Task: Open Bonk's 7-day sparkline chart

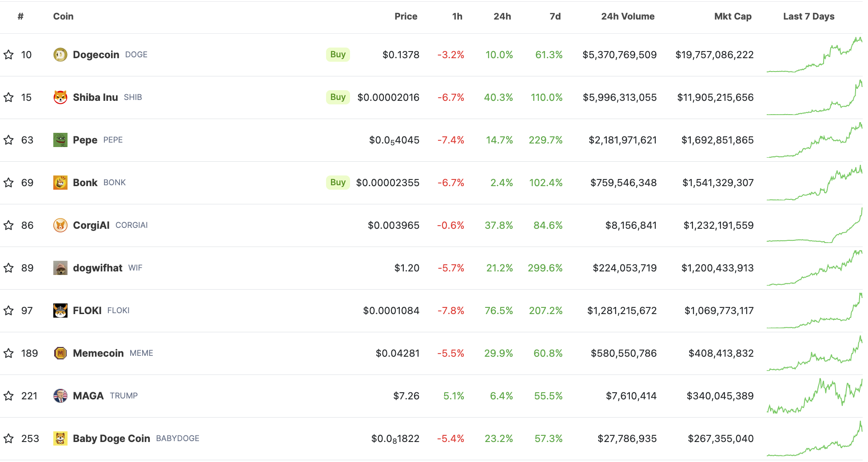Action: (814, 183)
